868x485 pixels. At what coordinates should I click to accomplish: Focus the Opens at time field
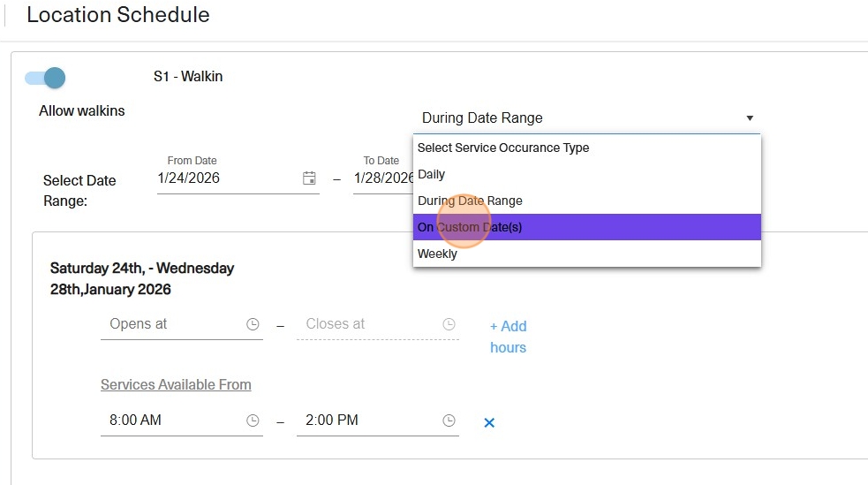172,324
